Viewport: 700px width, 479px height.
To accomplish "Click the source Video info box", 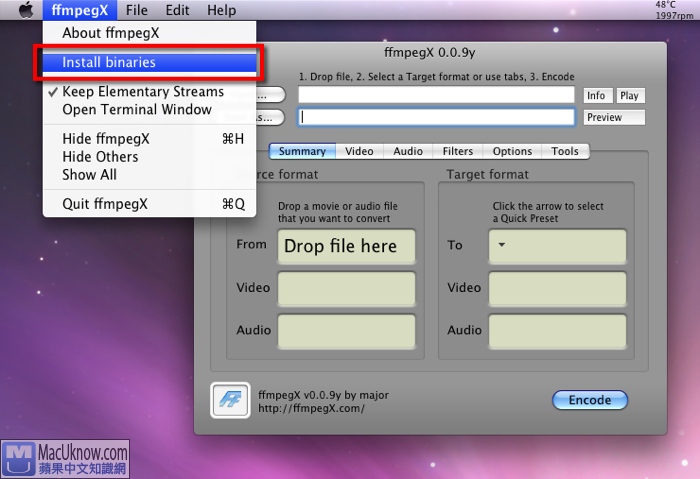I will pyautogui.click(x=346, y=288).
